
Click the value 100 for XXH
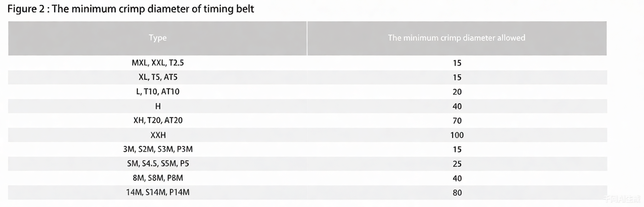(457, 135)
